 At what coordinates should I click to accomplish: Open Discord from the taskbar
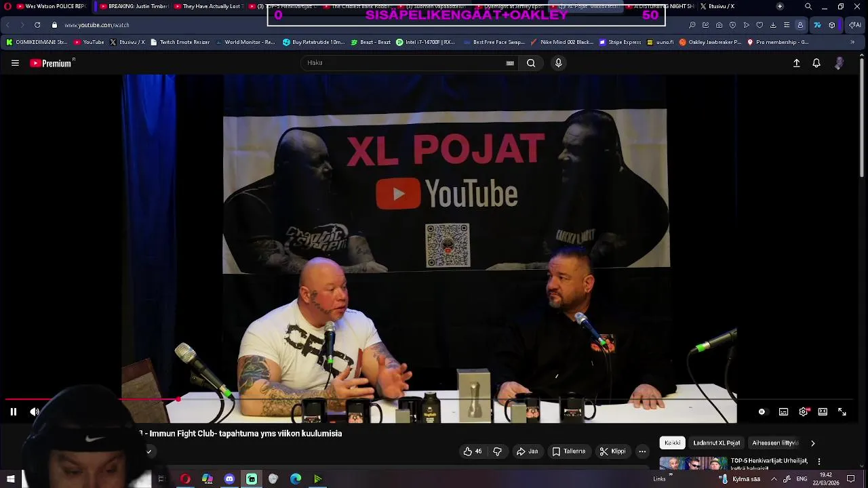[229, 479]
